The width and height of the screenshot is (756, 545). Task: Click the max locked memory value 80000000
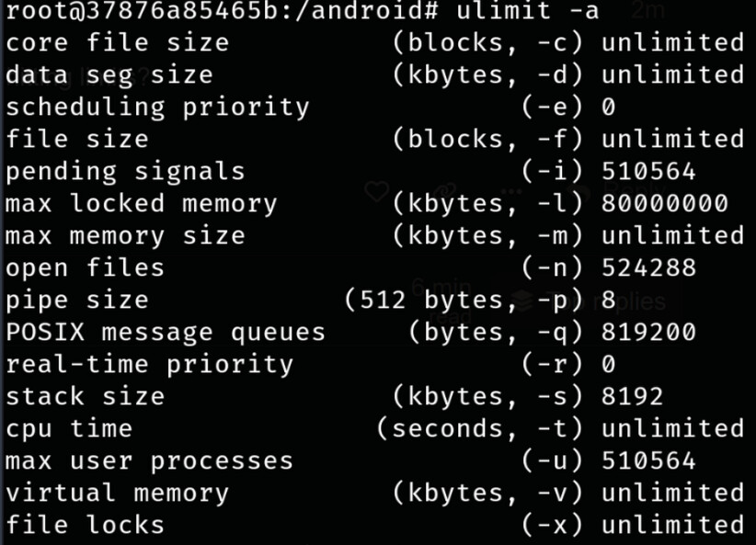click(665, 203)
